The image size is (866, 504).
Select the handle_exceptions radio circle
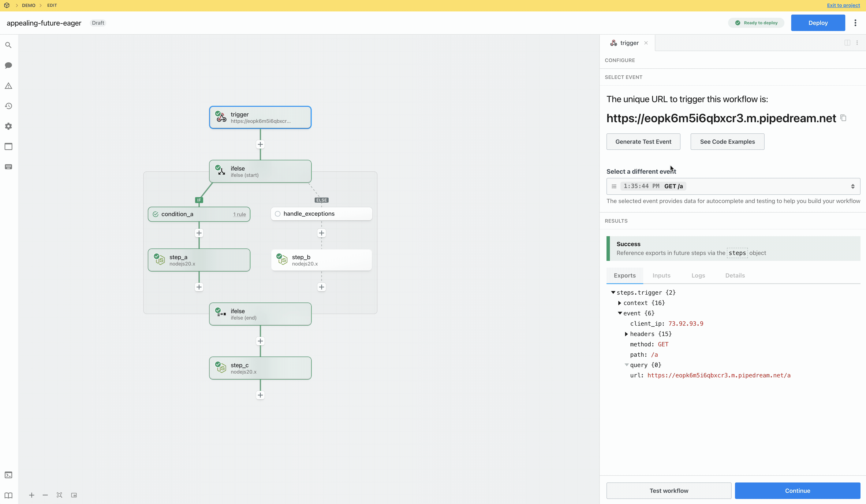[278, 214]
